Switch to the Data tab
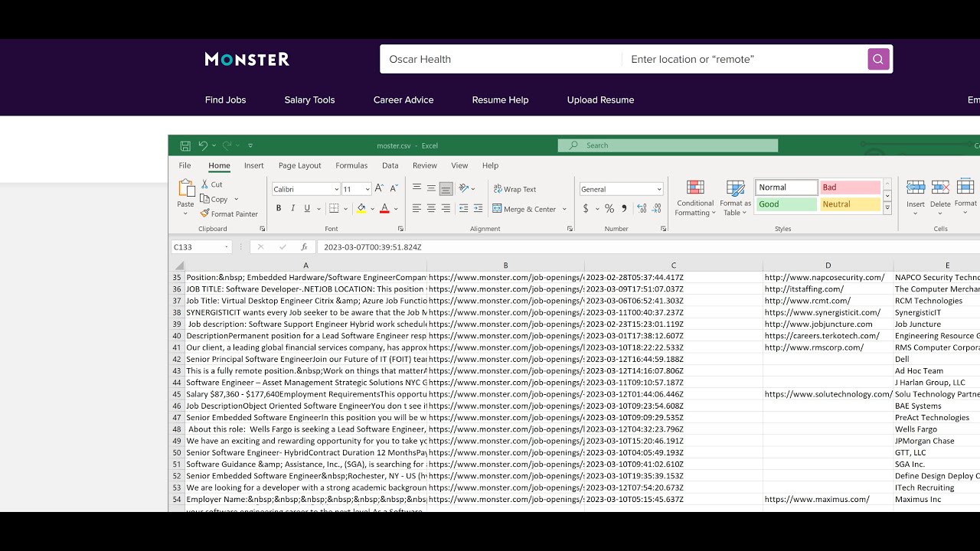This screenshot has width=980, height=551. click(390, 165)
